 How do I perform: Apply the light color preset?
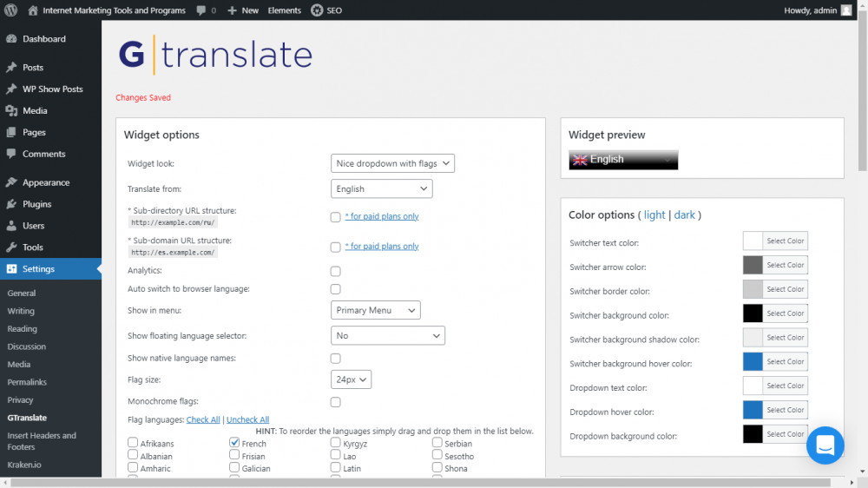(654, 215)
